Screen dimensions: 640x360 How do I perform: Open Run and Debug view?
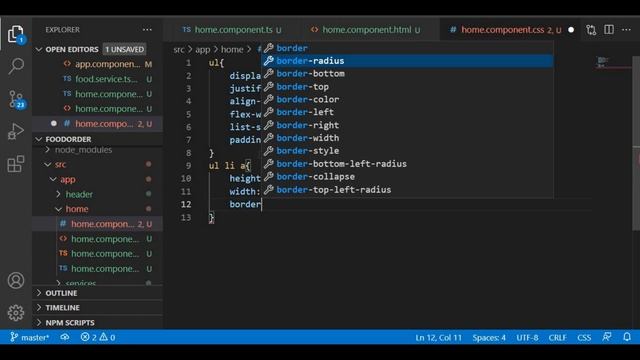[16, 131]
